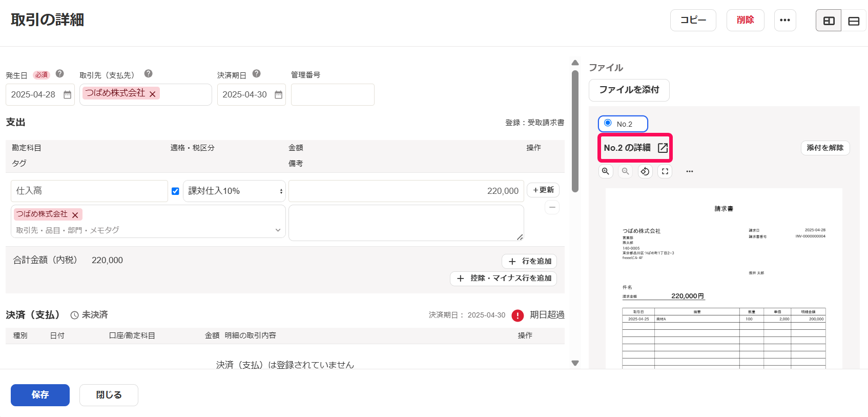The height and width of the screenshot is (417, 868).
Task: Click the 発生日 field showing 2025-04-28
Action: coord(40,95)
